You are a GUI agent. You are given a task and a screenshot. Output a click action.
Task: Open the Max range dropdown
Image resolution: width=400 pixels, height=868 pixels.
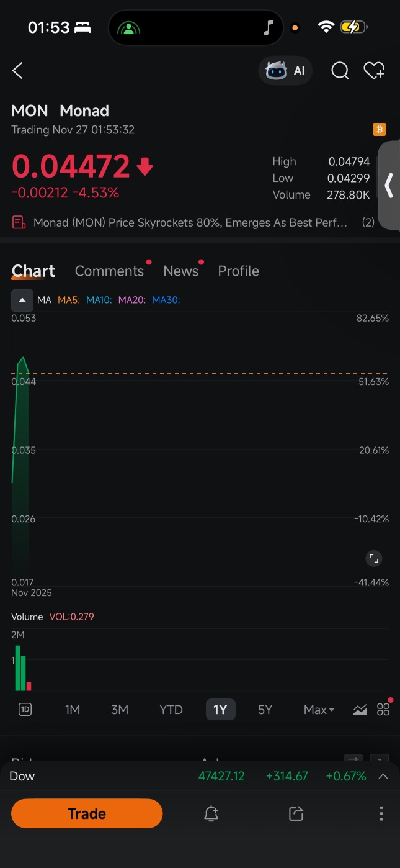tap(319, 710)
